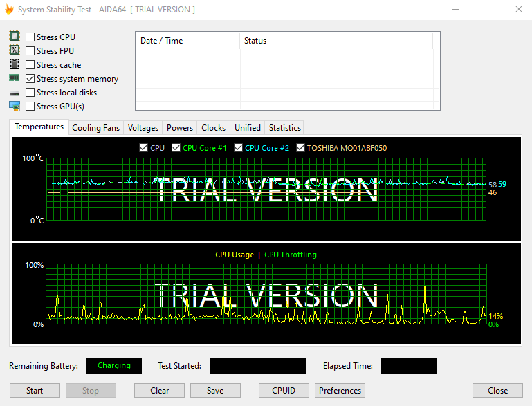Click the AIDA64 flame icon in title bar
Screen dimensions: 532x406
click(9, 9)
